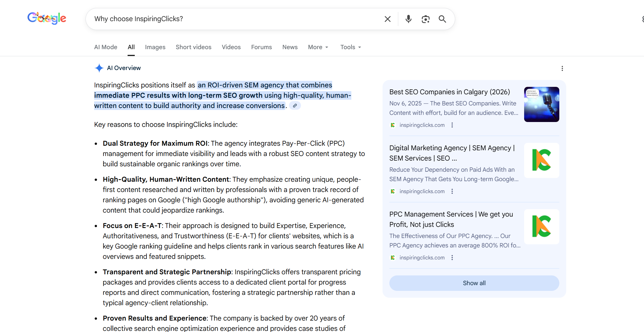Open options for Digital Marketing Agency source
This screenshot has width=644, height=332.
pos(452,191)
